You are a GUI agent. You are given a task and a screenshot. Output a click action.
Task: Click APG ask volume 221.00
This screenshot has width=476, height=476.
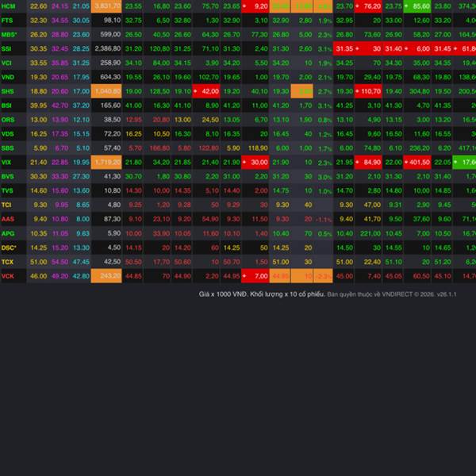click(370, 233)
